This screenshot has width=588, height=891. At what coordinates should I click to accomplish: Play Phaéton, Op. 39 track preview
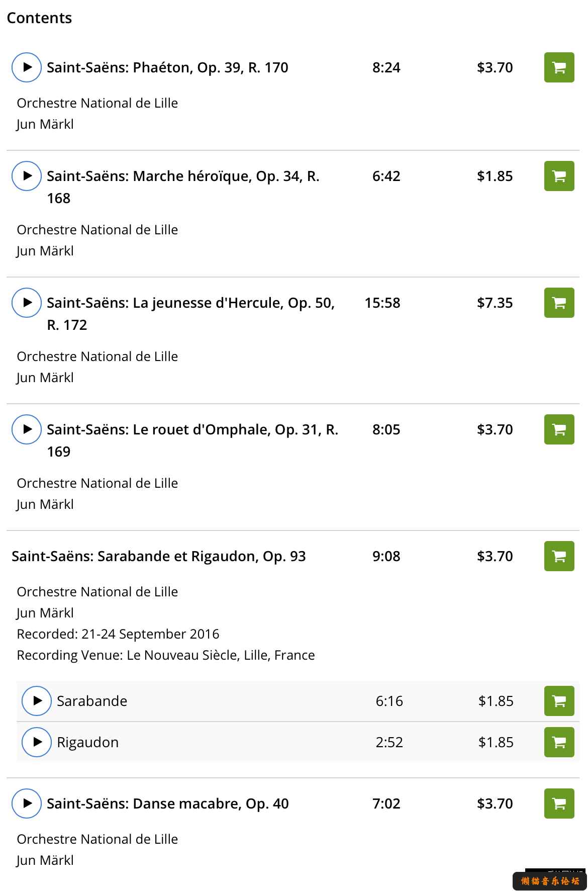27,67
